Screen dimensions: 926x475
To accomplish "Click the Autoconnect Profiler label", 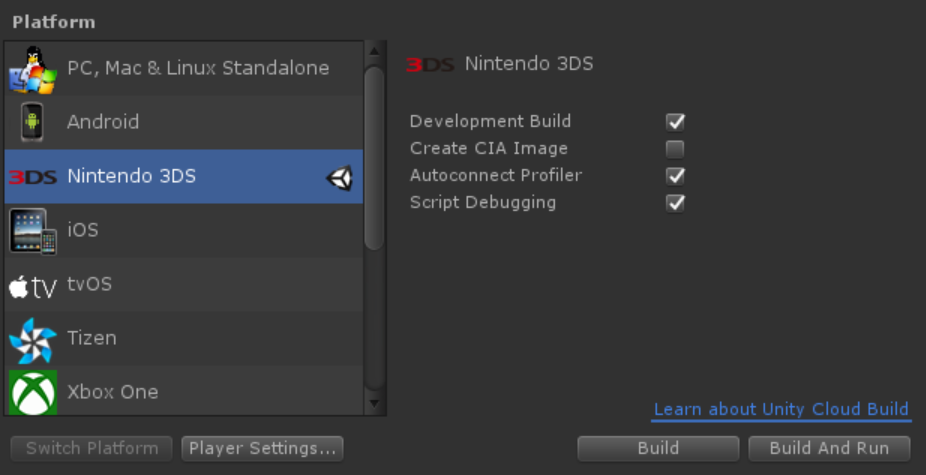I will [x=496, y=175].
